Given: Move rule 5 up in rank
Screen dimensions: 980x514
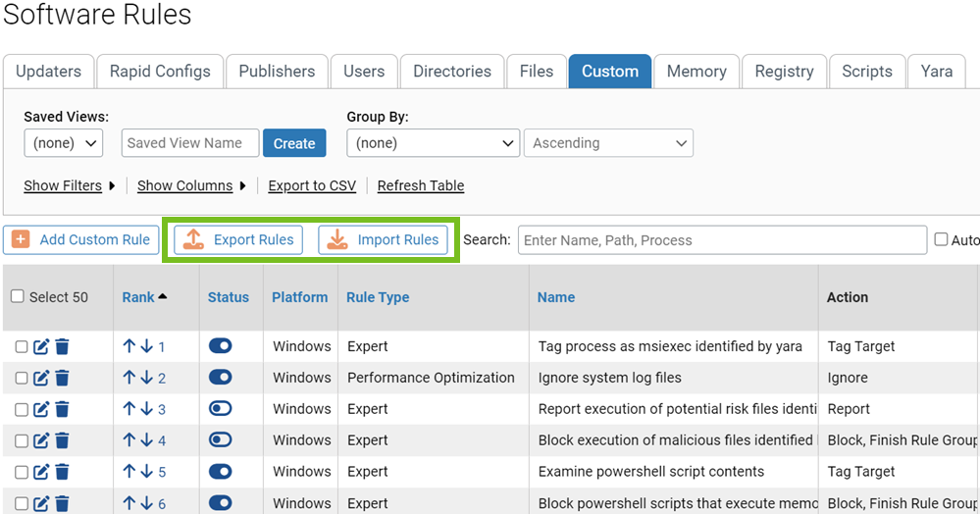Looking at the screenshot, I should click(x=129, y=471).
